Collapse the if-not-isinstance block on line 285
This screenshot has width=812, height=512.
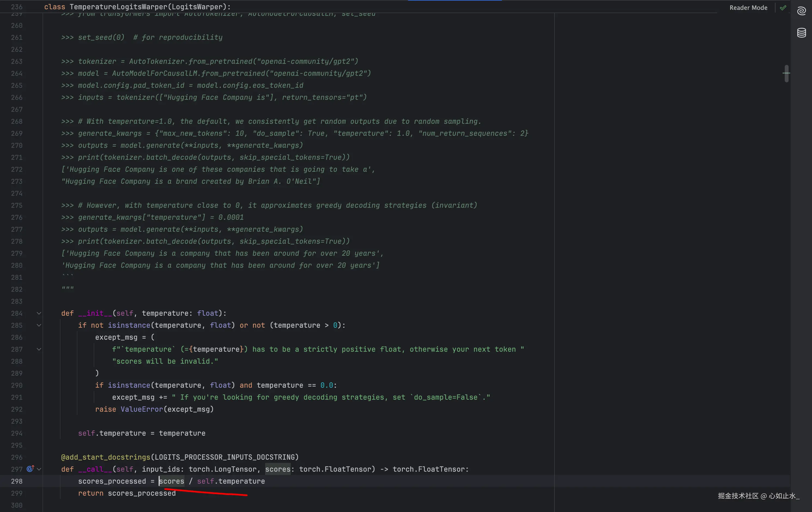click(x=39, y=325)
